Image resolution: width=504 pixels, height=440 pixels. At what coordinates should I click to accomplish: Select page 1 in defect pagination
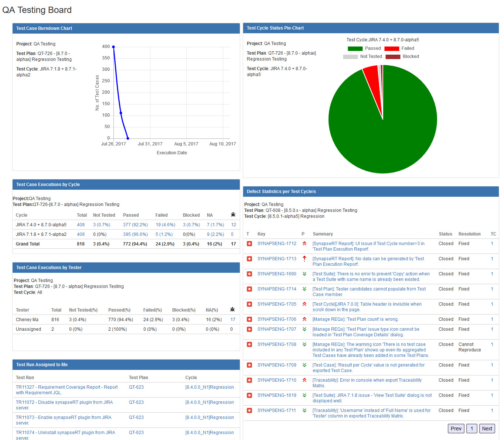[471, 429]
